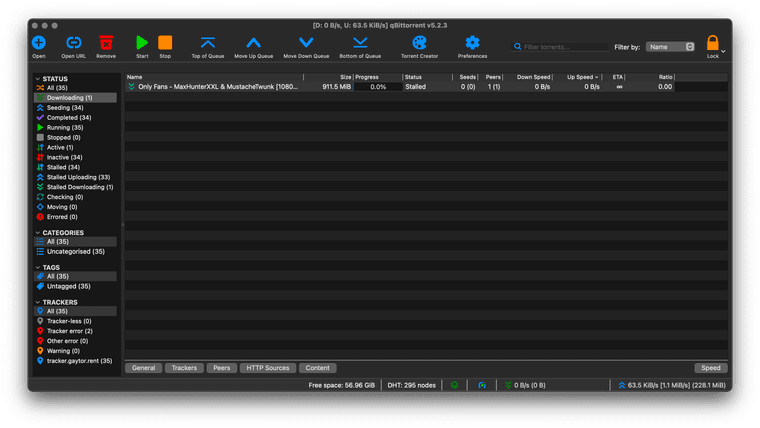Select Stalled Downloading (1) filter

[75, 187]
